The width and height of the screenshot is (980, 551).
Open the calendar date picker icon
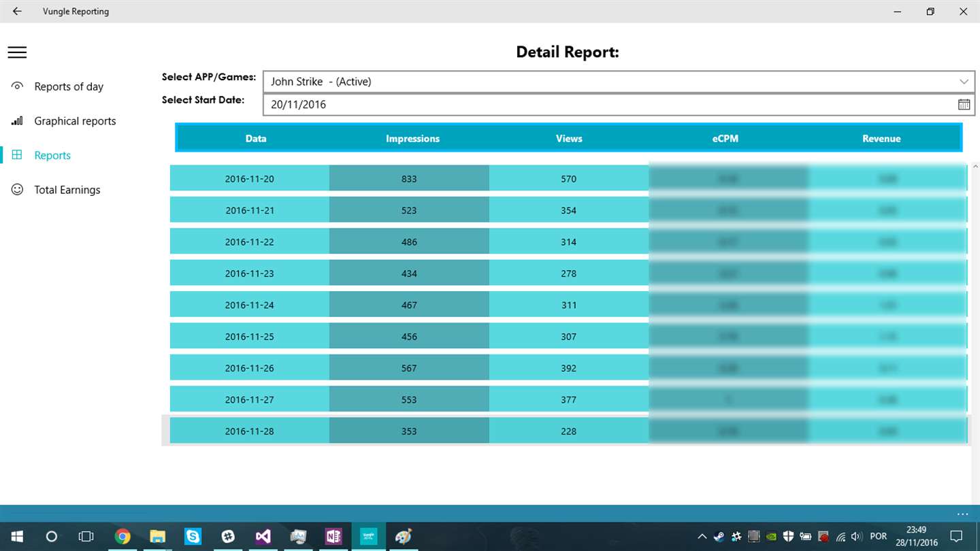964,104
